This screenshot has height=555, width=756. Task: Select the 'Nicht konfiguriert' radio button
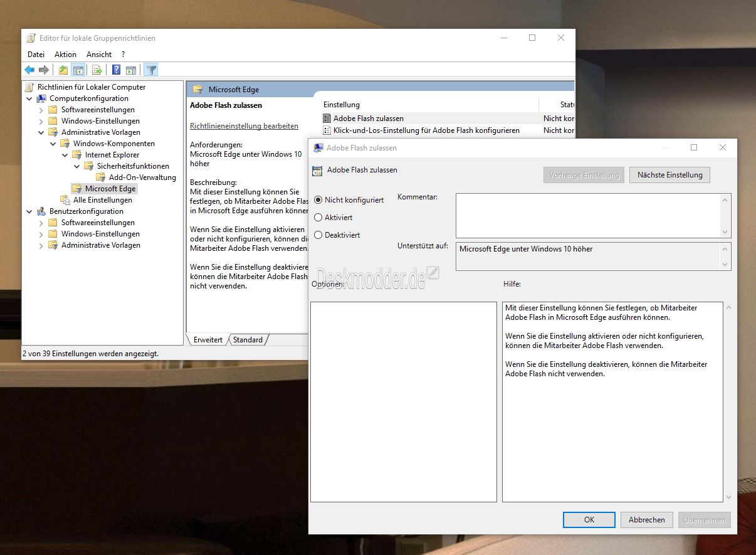click(x=318, y=200)
